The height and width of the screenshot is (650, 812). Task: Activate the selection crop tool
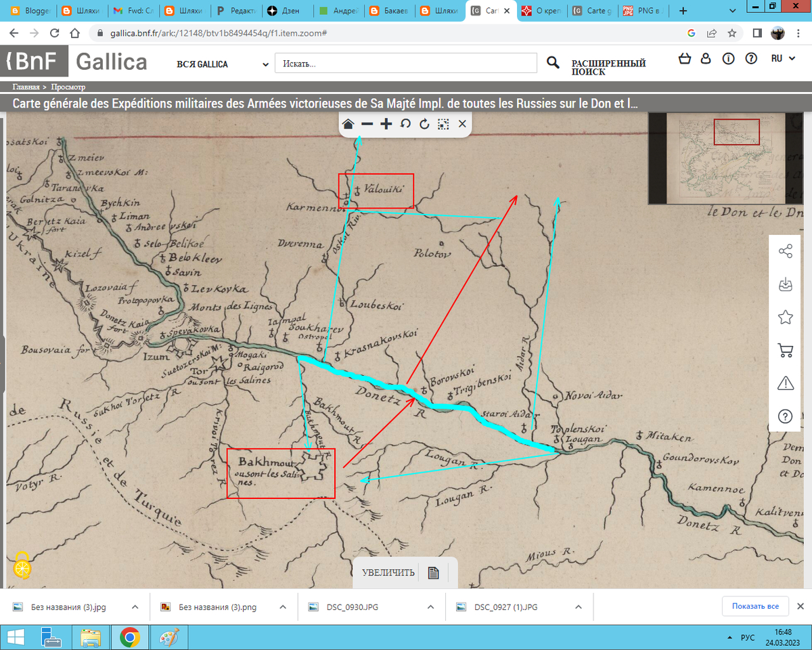(443, 124)
